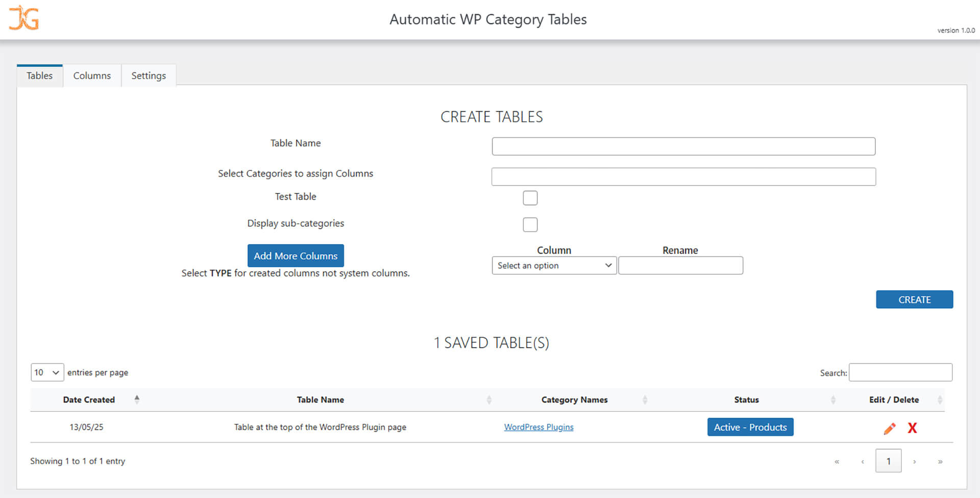Click the date cell 13/05/25
Viewport: 980px width, 498px height.
[x=86, y=427]
